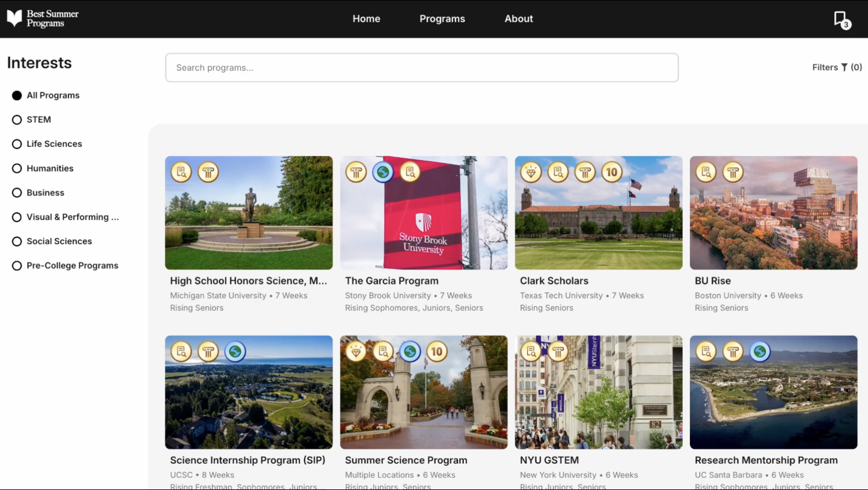868x490 pixels.
Task: Click research badge on Research Mentorship Program card
Action: (x=706, y=351)
